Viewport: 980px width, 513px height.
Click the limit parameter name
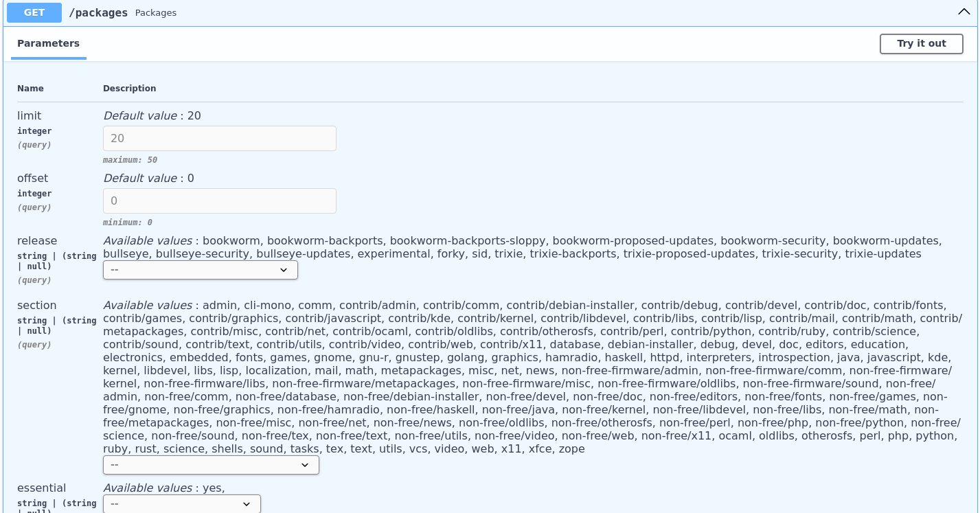[29, 115]
